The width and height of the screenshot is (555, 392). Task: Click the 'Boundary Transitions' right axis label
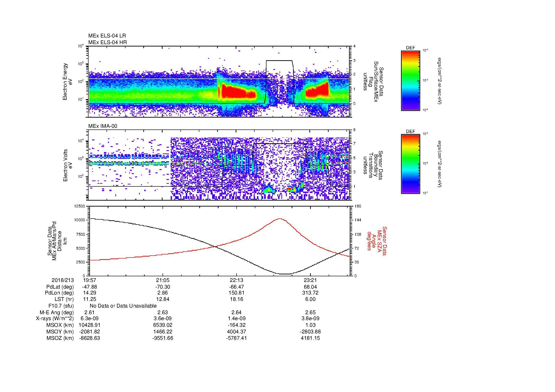click(373, 166)
